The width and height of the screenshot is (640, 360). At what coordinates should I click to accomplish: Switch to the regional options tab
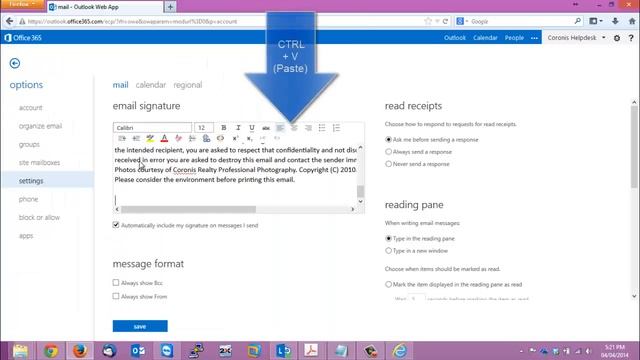(188, 85)
